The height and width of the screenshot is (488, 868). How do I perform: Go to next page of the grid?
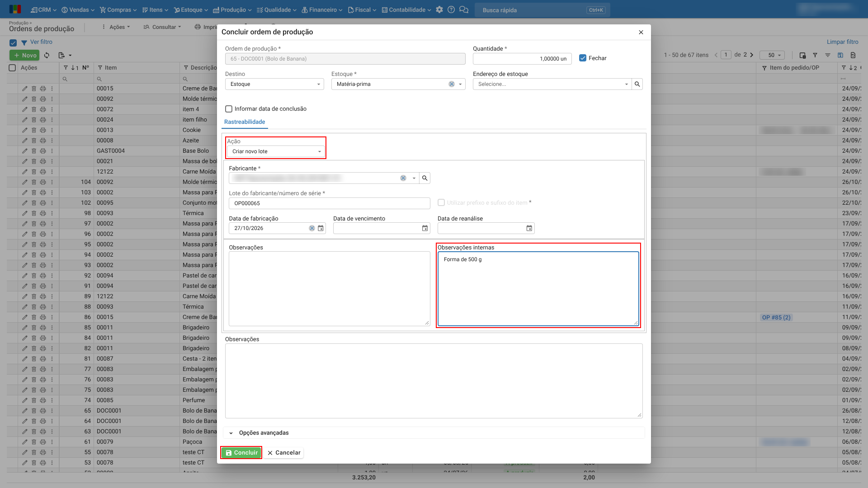coord(752,55)
